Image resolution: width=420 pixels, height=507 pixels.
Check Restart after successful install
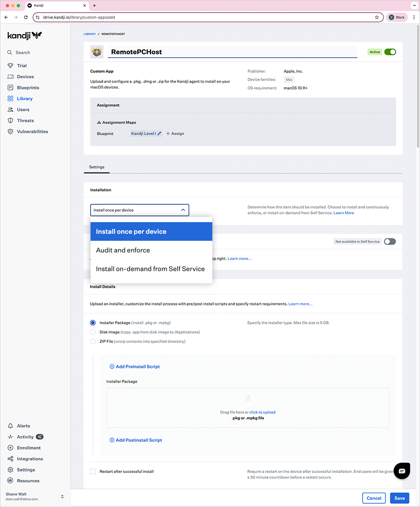93,472
